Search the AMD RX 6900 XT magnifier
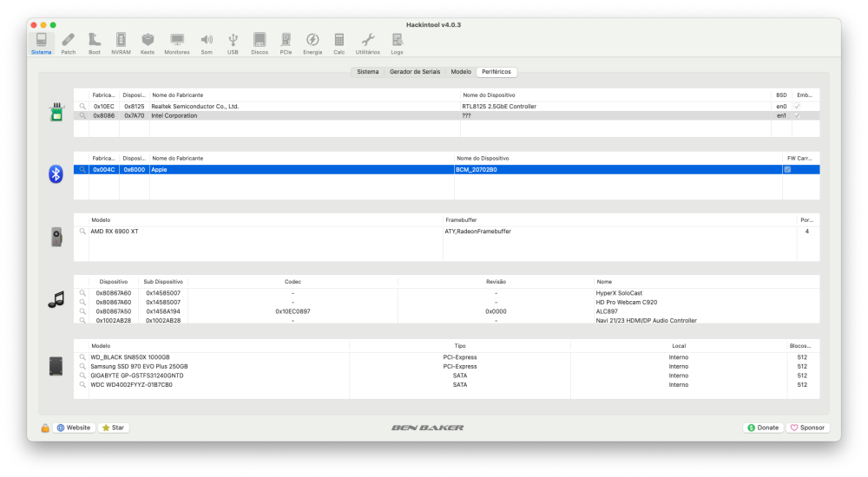This screenshot has height=477, width=868. coord(82,232)
